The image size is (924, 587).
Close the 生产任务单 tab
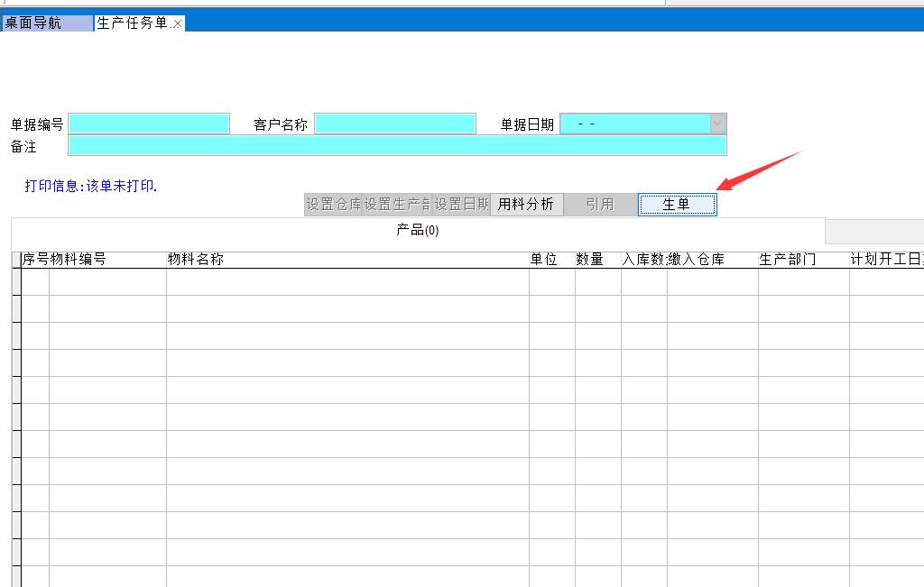tap(178, 24)
